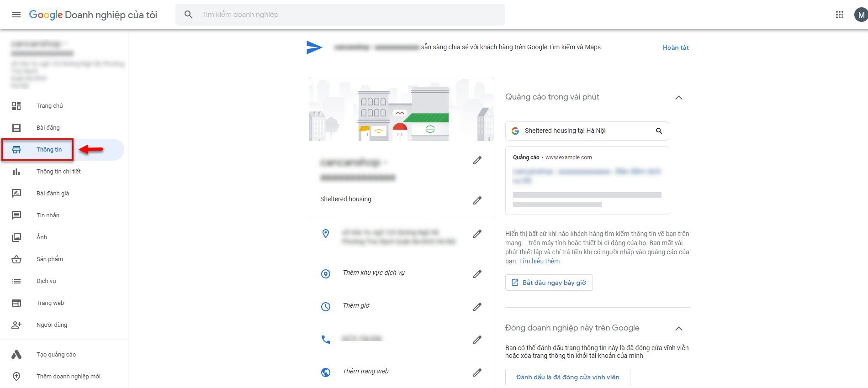This screenshot has height=388, width=868.
Task: Click Google G logo in ad preview
Action: tap(515, 131)
